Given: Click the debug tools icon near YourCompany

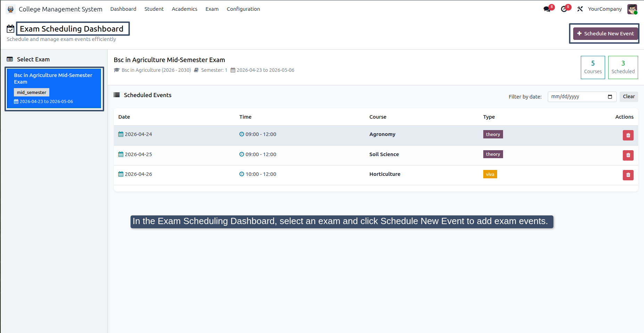Looking at the screenshot, I should pos(580,9).
